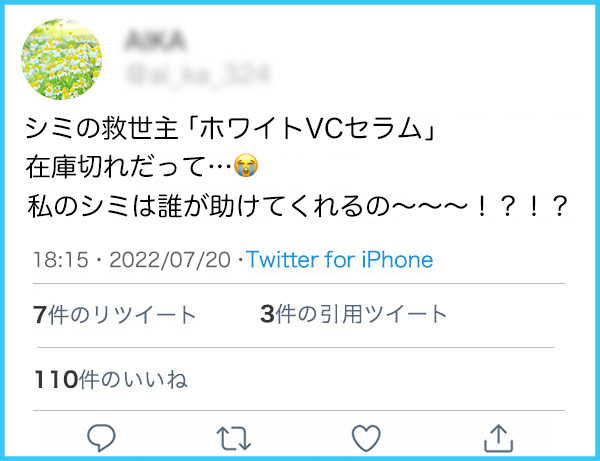This screenshot has width=600, height=461.
Task: Open the blurred display name beside avatar
Action: pos(155,41)
